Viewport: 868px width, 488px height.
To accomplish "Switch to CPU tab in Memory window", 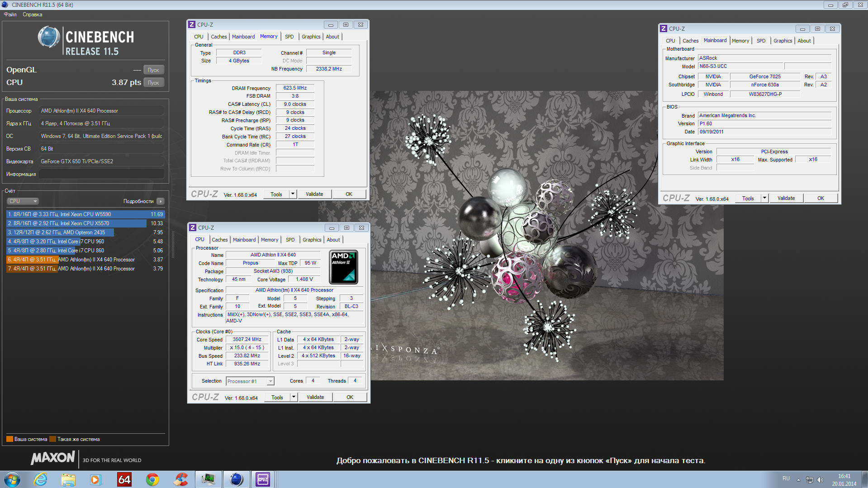I will (x=199, y=37).
